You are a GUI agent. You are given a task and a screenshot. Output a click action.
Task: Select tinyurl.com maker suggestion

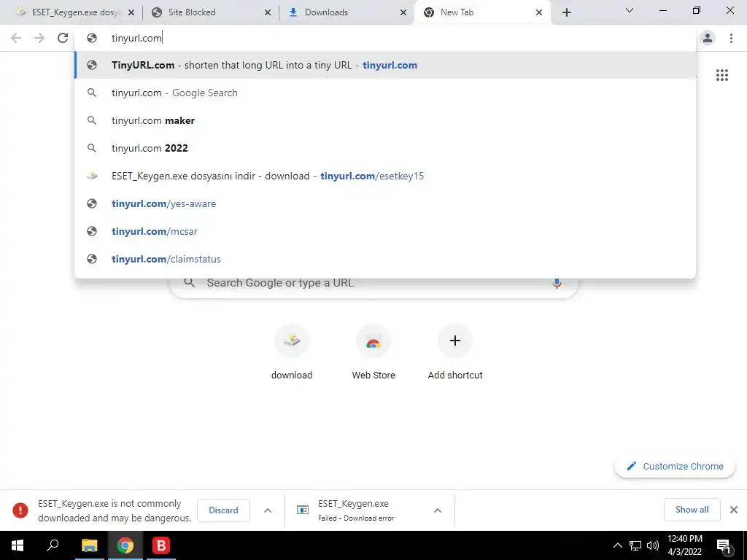[385, 120]
